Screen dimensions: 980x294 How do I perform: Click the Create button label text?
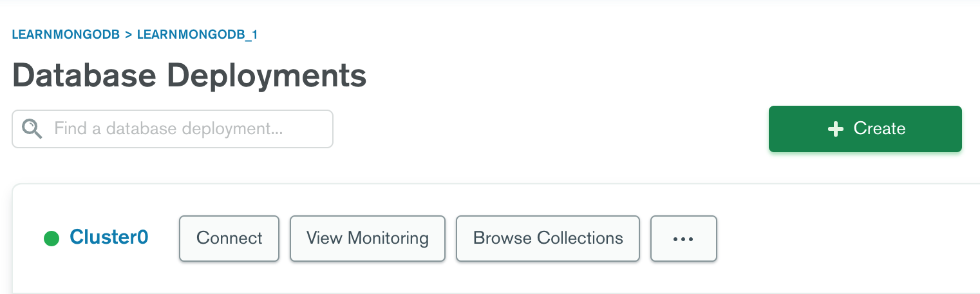(x=880, y=128)
